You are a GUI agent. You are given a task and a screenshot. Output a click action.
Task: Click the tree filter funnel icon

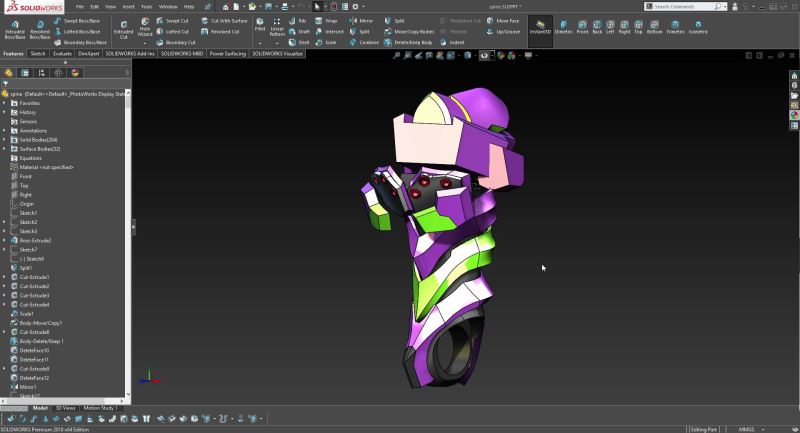(6, 84)
